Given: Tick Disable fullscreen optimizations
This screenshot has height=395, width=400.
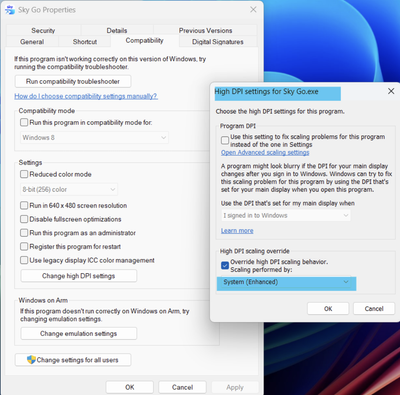Looking at the screenshot, I should (x=24, y=219).
